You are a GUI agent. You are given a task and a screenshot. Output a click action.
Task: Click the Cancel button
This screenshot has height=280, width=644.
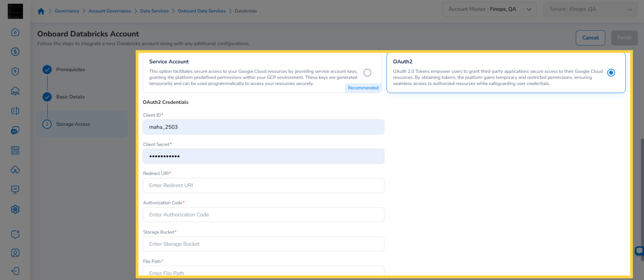coord(590,38)
